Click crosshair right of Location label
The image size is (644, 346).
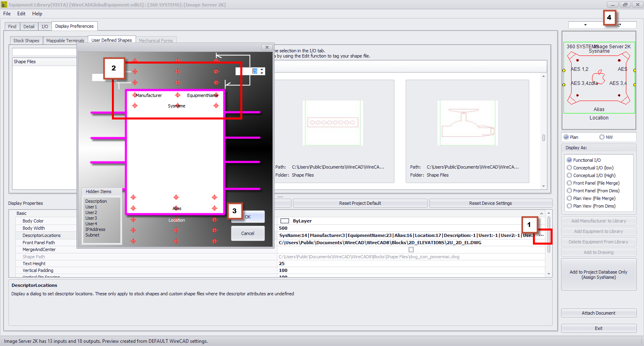tap(215, 220)
